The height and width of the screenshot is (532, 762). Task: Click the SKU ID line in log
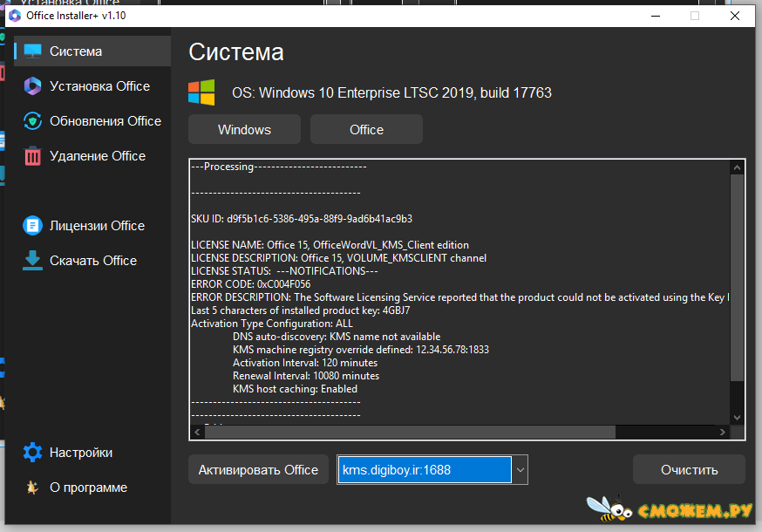pos(302,219)
